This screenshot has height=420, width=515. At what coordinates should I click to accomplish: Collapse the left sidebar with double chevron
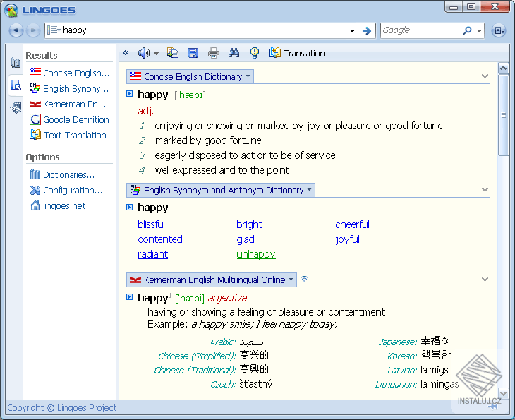[126, 53]
